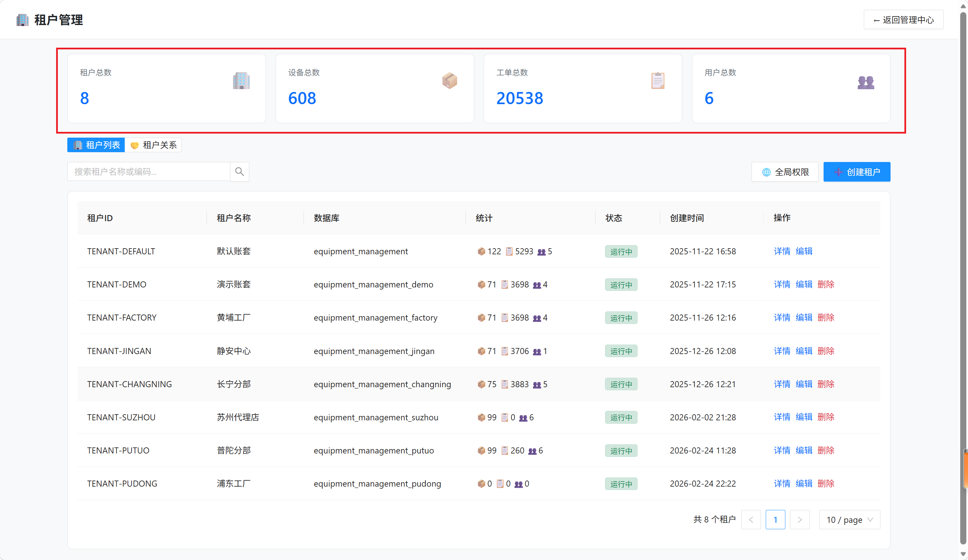This screenshot has height=560, width=968.
Task: Click 删除 for TENANT-PUDONG
Action: (x=826, y=484)
